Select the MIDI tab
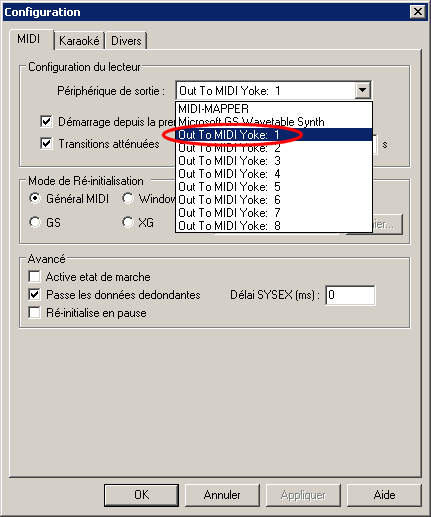 click(29, 39)
